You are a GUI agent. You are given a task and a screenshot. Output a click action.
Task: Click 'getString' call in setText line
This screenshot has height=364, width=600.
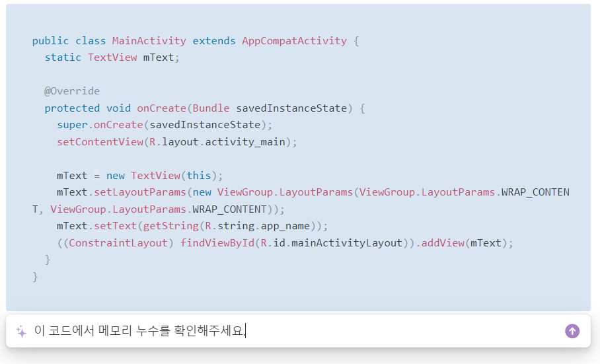point(171,226)
